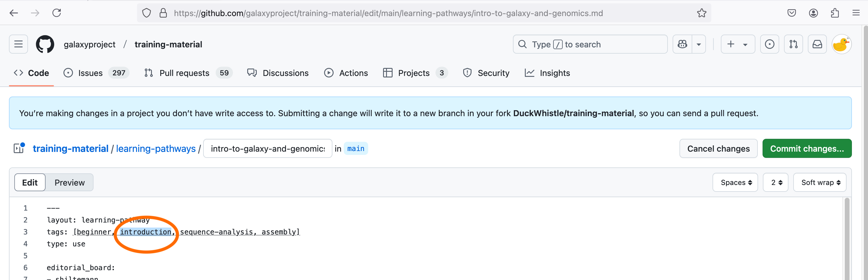Click the DuckWhistle/training-material text in the banner
The image size is (868, 280).
point(573,113)
